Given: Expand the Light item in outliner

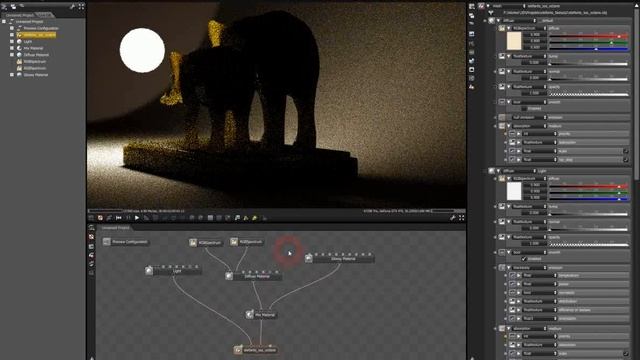Looking at the screenshot, I should point(12,42).
